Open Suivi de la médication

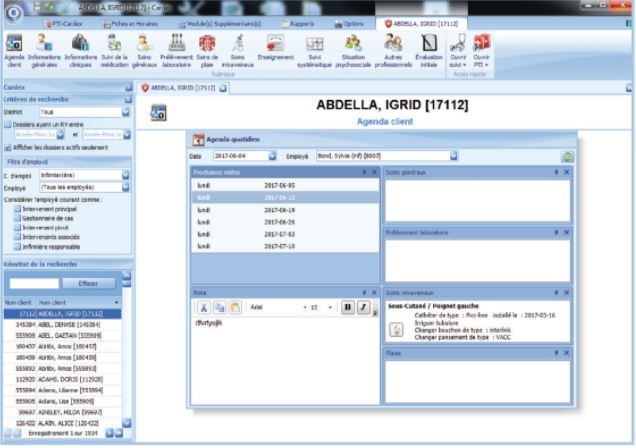tap(114, 51)
